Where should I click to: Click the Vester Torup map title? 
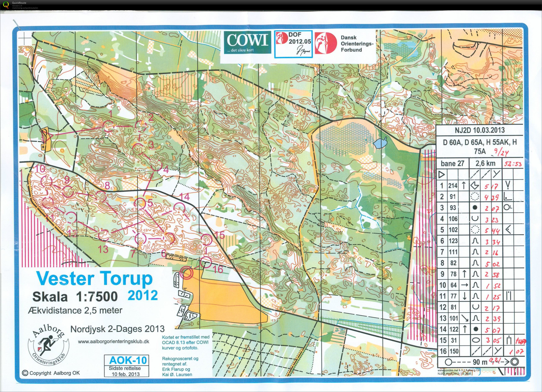94,279
